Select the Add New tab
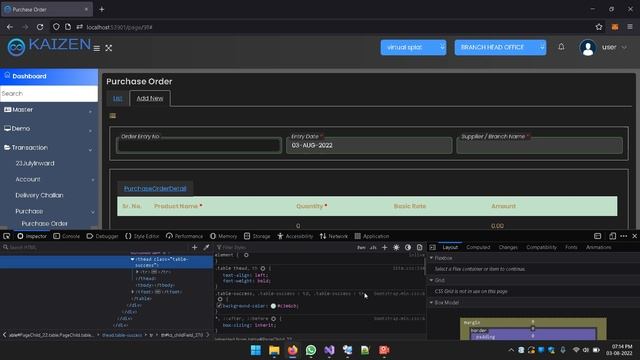The height and width of the screenshot is (360, 640). click(x=150, y=98)
